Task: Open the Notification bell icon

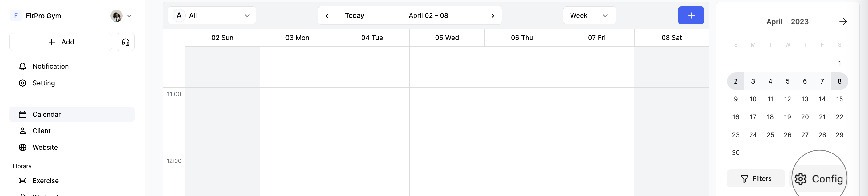Action: (x=22, y=66)
